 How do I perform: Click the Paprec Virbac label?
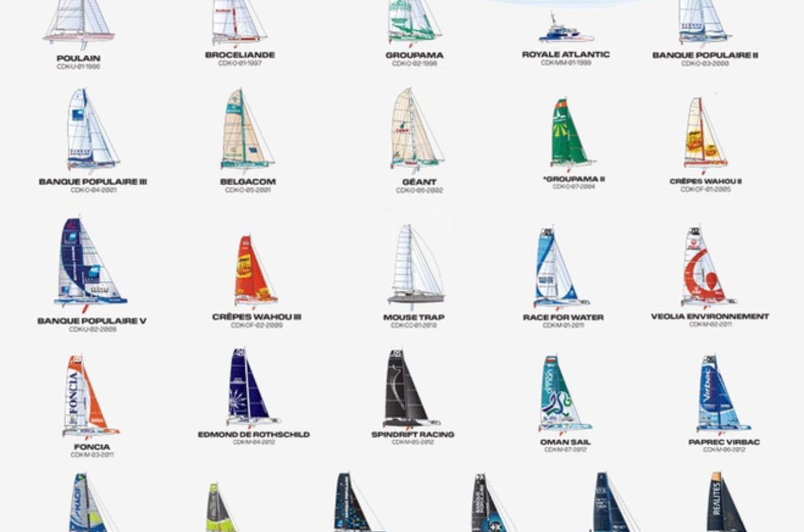pyautogui.click(x=724, y=442)
